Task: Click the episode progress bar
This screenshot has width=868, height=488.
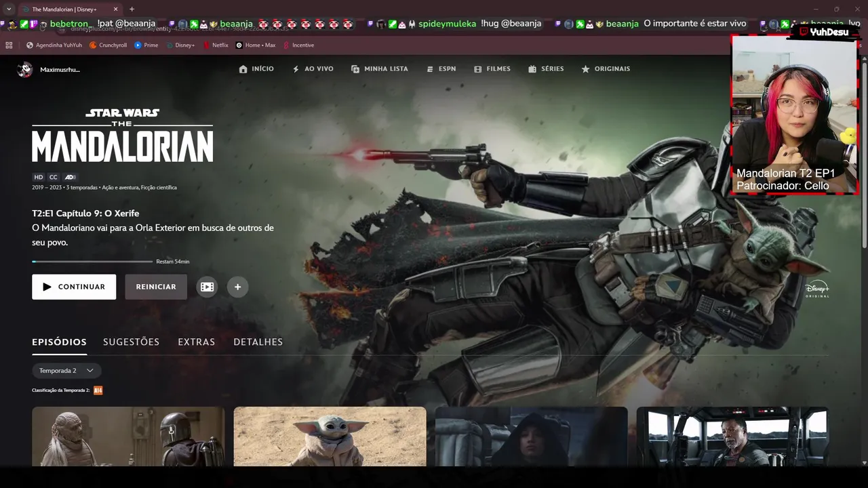Action: pos(92,262)
